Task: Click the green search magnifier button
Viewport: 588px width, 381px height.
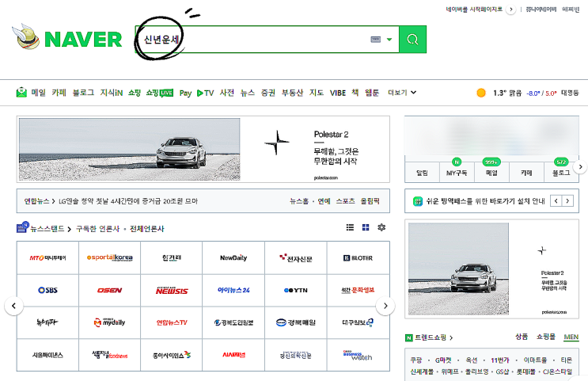Action: [x=412, y=39]
